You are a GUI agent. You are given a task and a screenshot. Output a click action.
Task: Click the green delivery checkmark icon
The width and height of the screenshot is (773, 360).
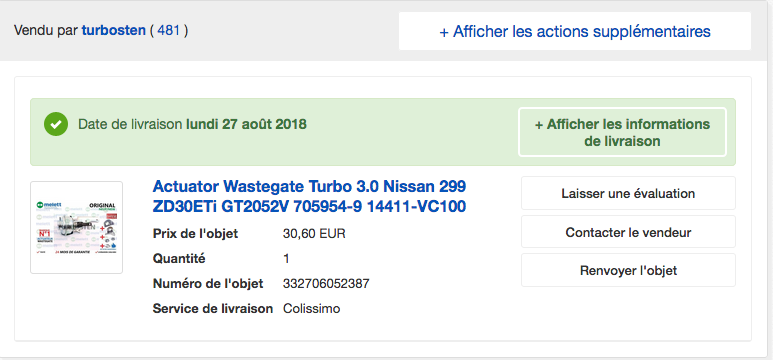click(56, 124)
